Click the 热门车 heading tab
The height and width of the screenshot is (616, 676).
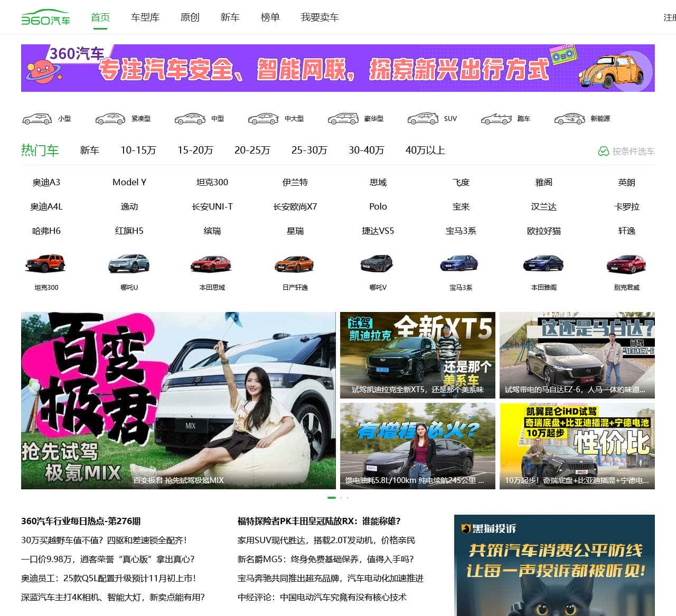click(x=40, y=150)
